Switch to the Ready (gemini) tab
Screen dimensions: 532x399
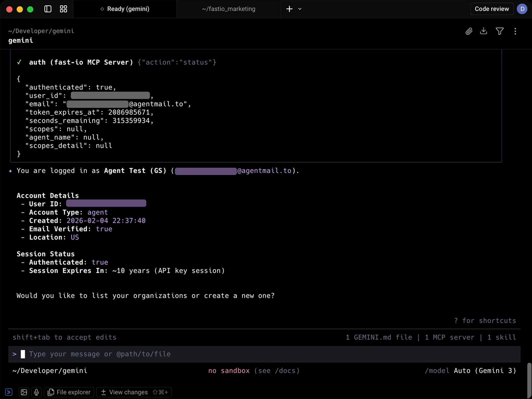coord(125,9)
